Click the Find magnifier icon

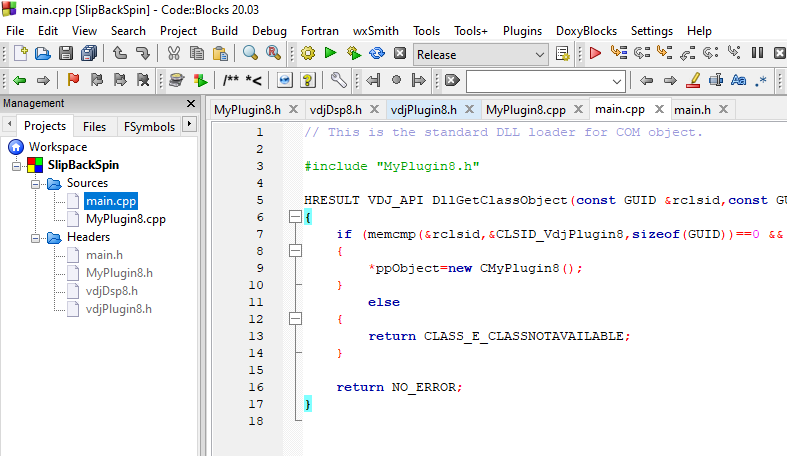[251, 53]
